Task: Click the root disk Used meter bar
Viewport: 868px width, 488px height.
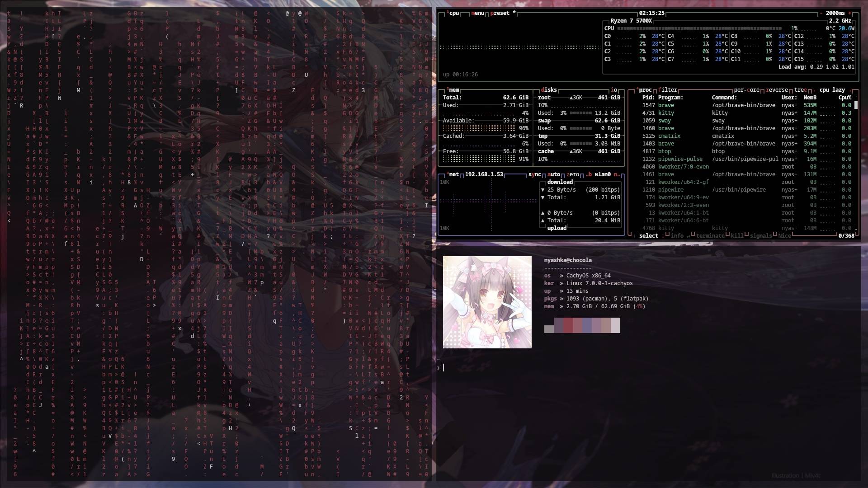Action: pos(580,113)
